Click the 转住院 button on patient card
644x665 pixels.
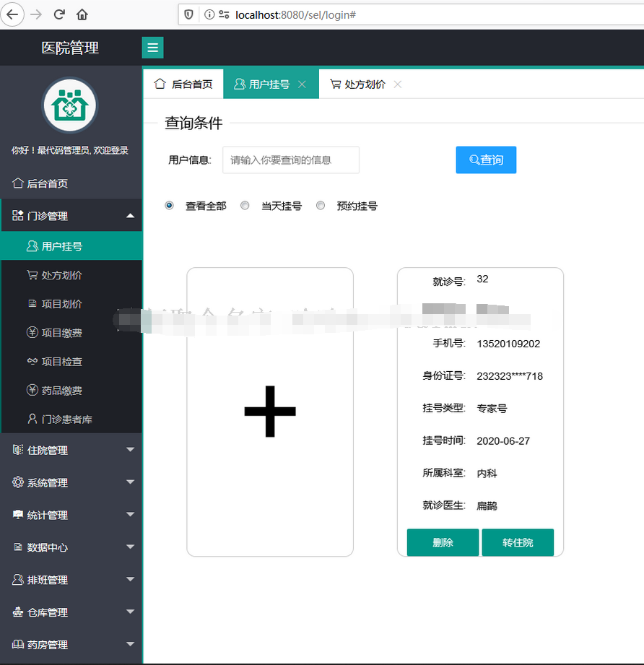518,542
